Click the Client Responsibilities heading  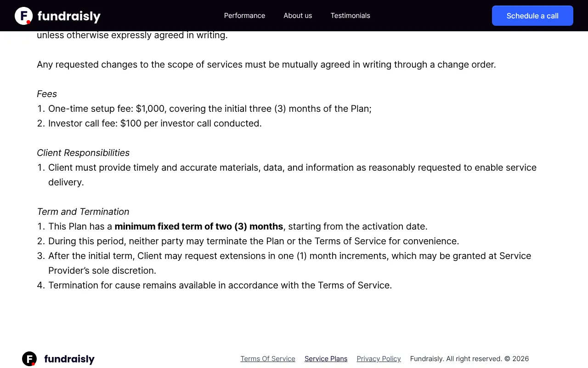(83, 153)
